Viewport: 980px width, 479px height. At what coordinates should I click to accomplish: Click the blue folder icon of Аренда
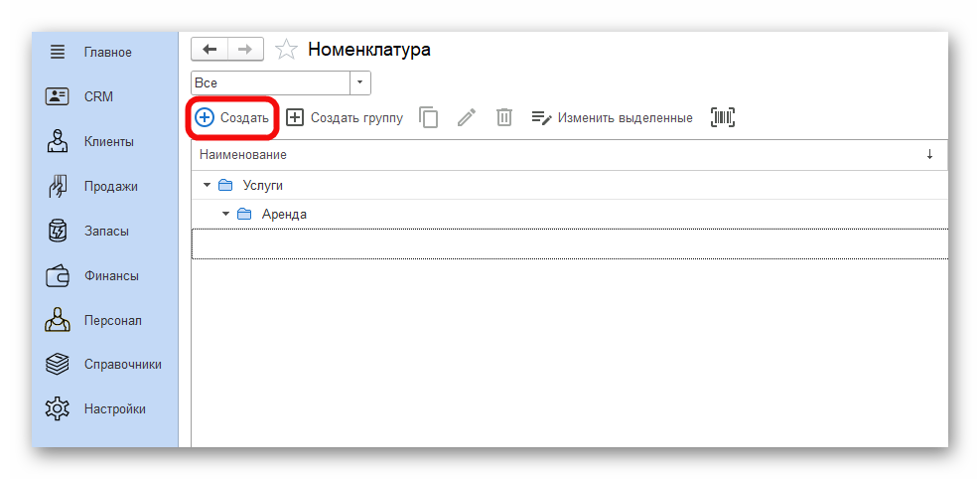click(x=244, y=215)
